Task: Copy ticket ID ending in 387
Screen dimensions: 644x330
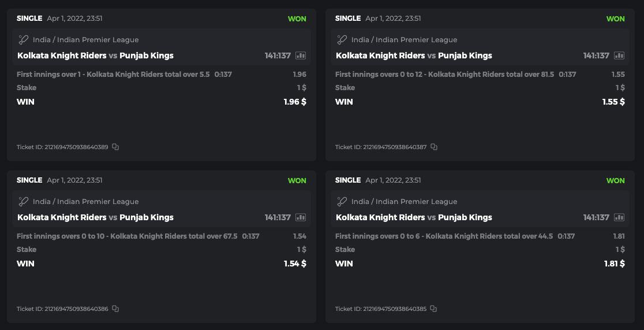Action: point(434,147)
